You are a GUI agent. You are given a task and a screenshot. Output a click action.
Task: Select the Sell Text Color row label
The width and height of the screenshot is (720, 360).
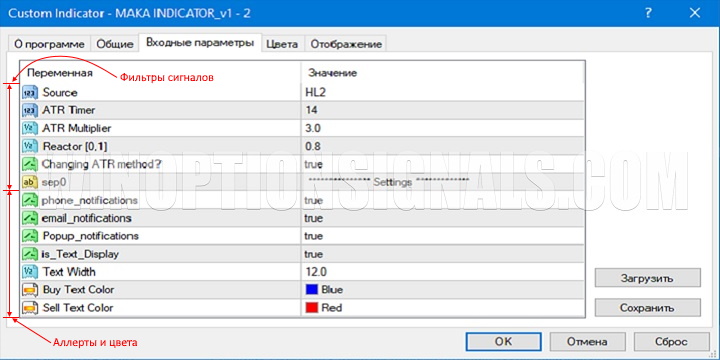pos(78,308)
